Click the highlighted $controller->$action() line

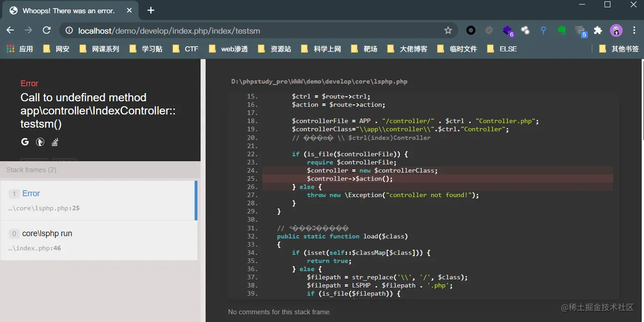[438, 178]
